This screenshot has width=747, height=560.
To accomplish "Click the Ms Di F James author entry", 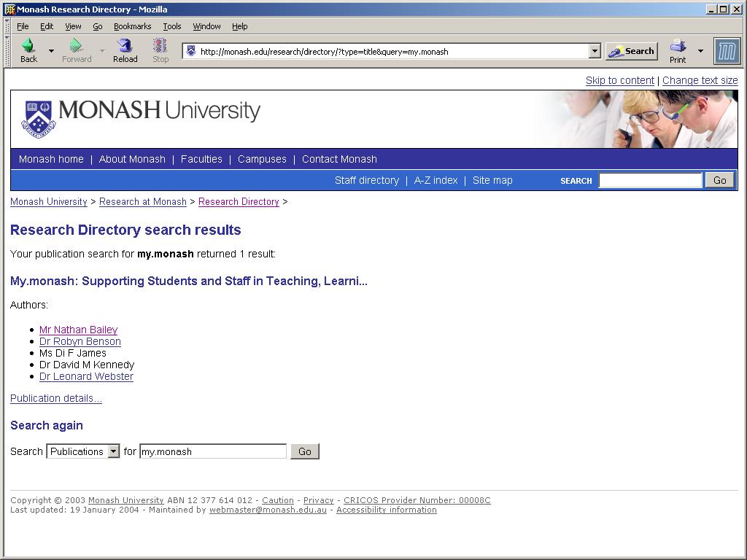I will coord(73,353).
